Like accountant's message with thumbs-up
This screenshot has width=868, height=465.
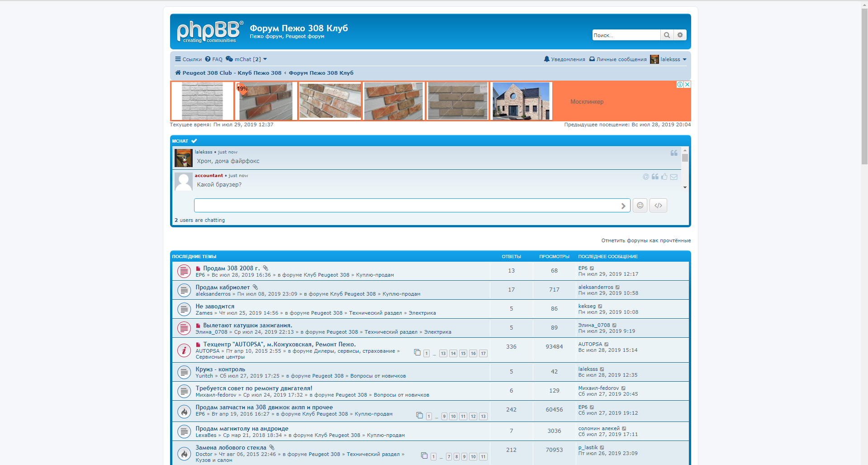[664, 177]
